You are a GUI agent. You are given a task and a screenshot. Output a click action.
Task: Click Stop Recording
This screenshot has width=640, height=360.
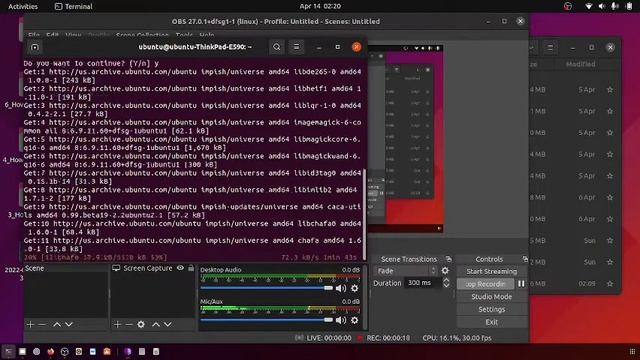(485, 284)
